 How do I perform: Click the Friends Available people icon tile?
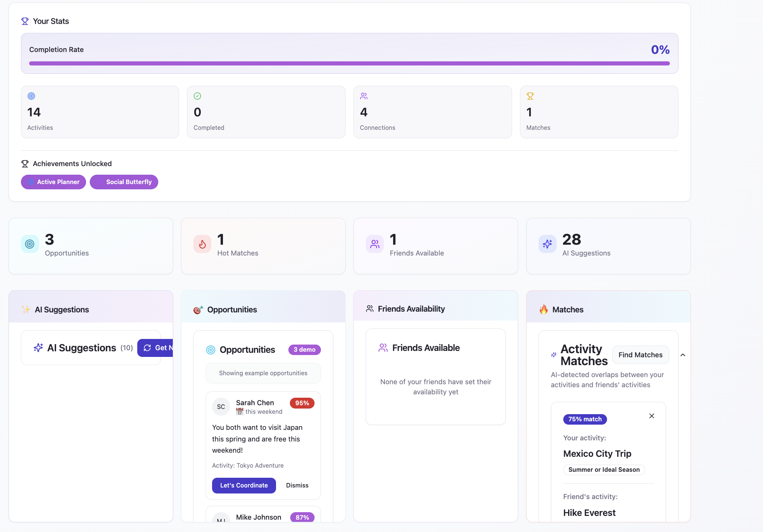click(375, 244)
